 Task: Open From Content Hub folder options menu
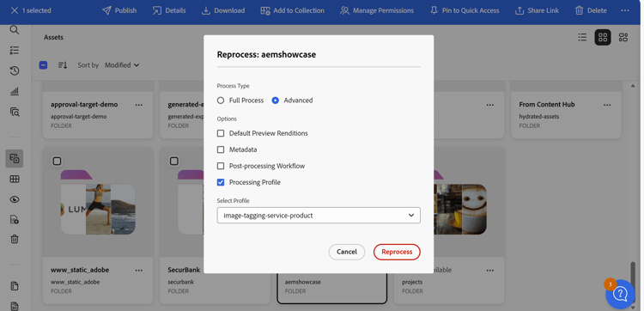607,105
